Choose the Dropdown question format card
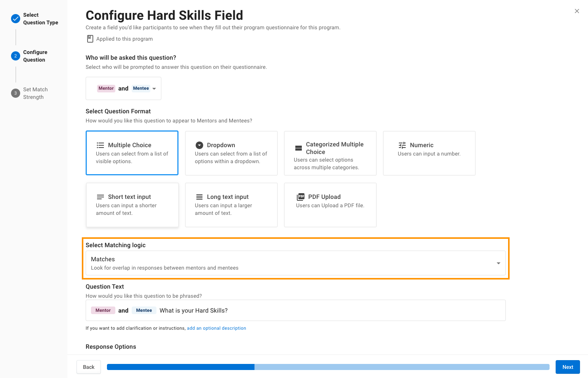588x378 pixels. 231,153
